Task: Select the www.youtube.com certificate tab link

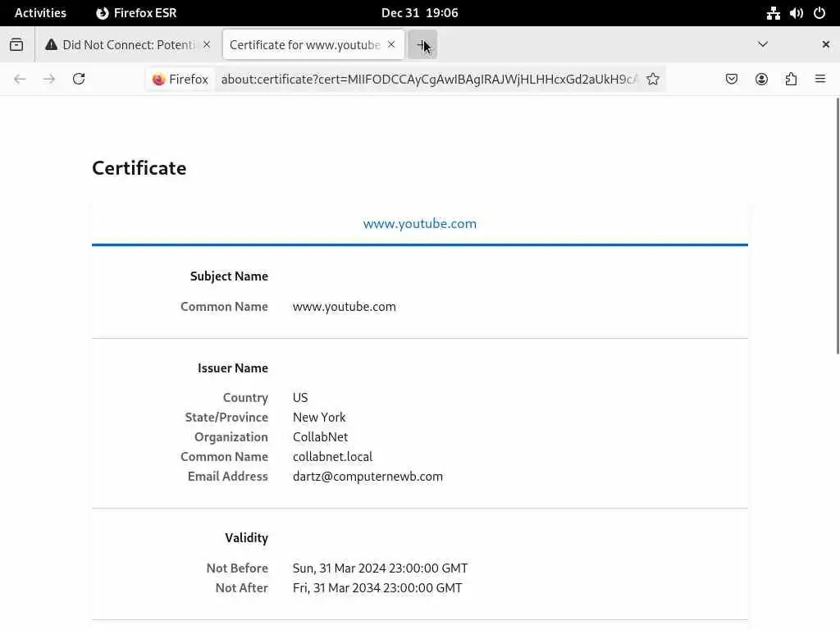Action: 419,223
